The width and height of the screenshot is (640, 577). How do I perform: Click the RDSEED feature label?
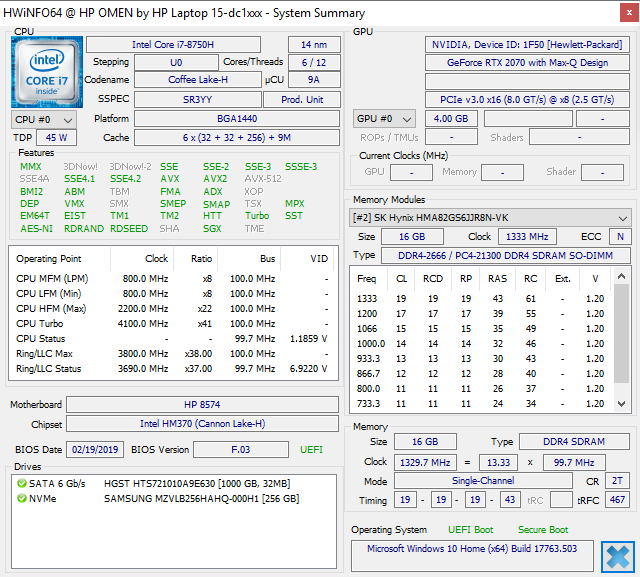tap(129, 229)
